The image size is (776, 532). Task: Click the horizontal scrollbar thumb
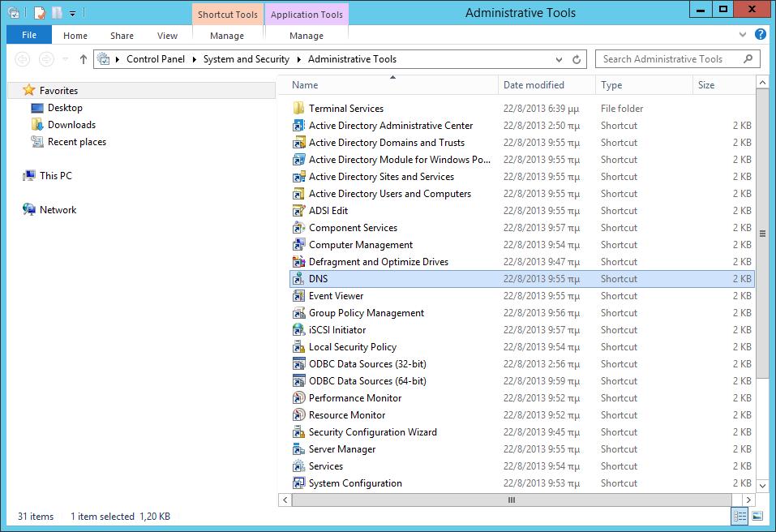tap(511, 500)
